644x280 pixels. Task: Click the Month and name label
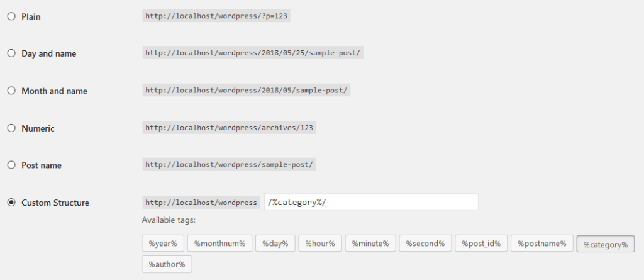[x=54, y=91]
